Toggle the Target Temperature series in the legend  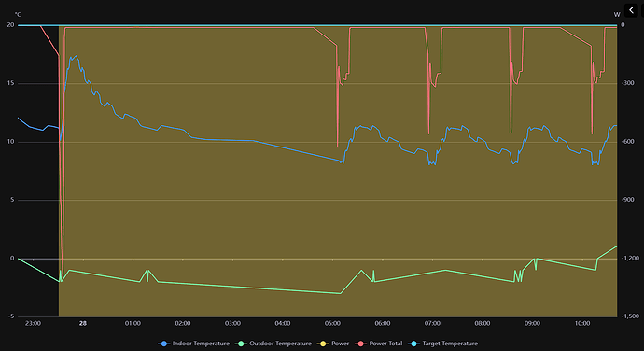tap(442, 344)
